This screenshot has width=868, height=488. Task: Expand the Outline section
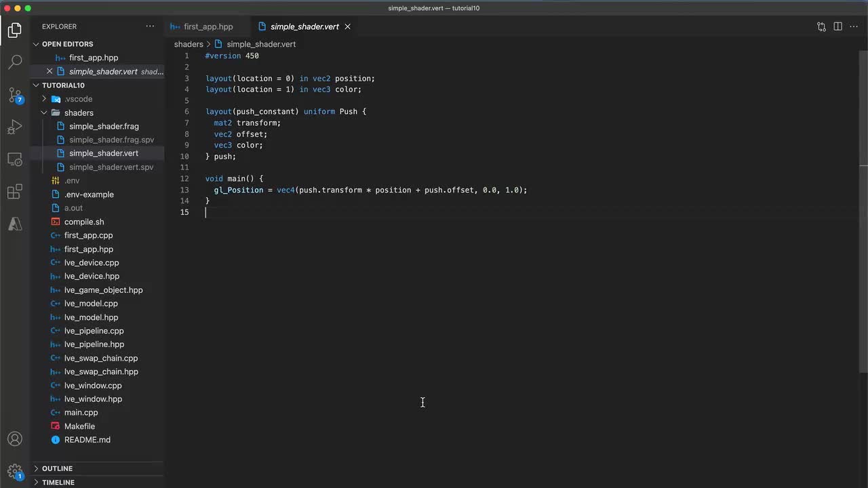(x=57, y=468)
